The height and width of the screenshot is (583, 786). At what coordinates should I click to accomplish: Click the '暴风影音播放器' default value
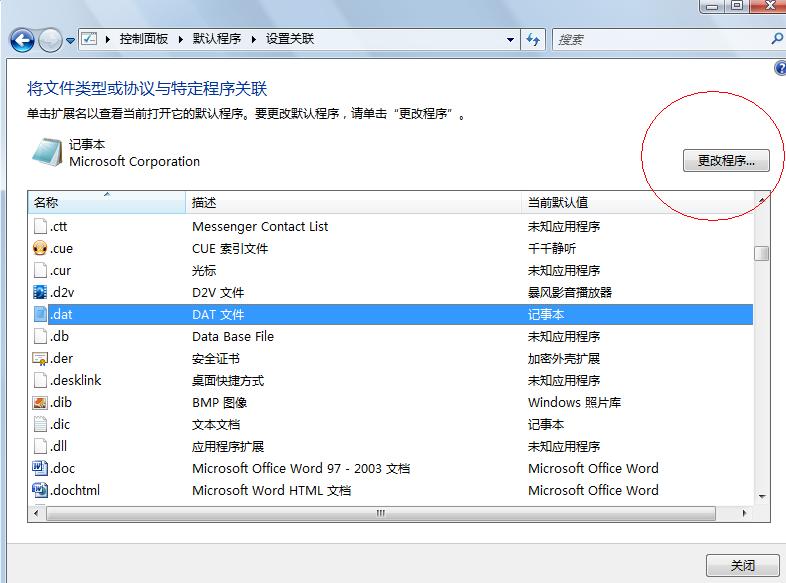click(570, 293)
